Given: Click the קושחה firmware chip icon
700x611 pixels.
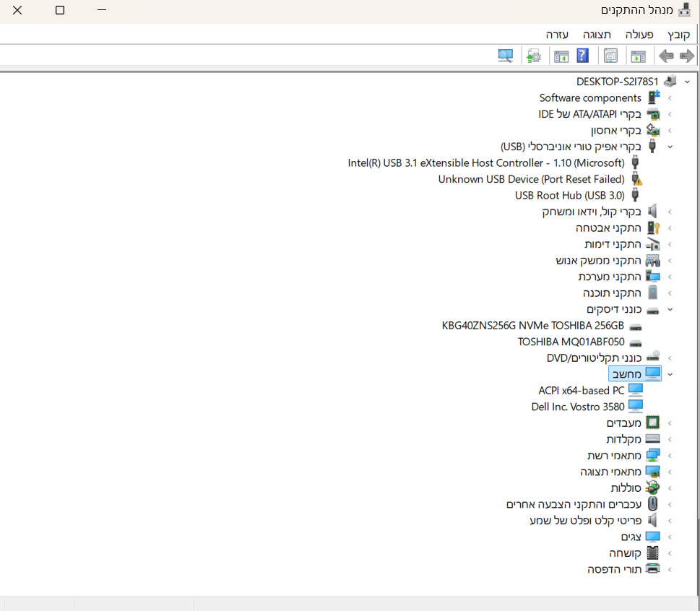Looking at the screenshot, I should (652, 552).
